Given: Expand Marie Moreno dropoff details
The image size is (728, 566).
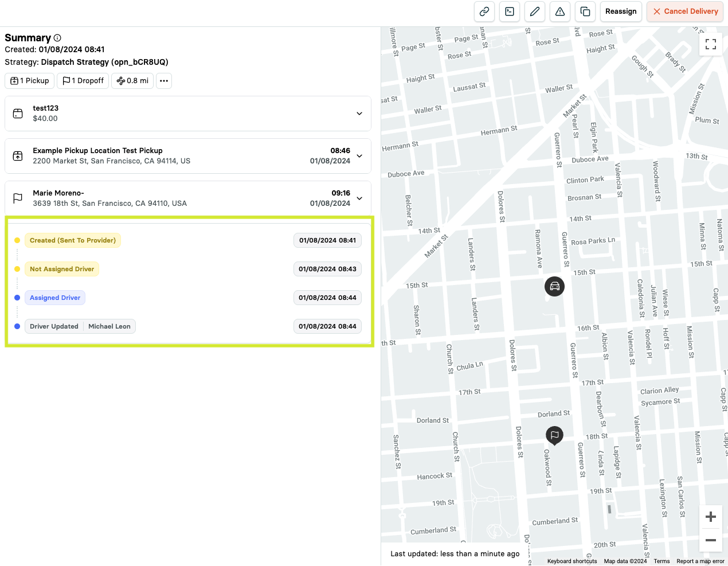Looking at the screenshot, I should pyautogui.click(x=359, y=198).
